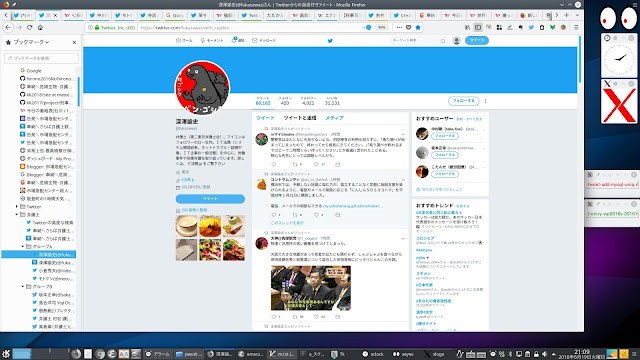Screen dimensions: 640x360
Task: Open 'Twitterの高度な検索' bookmark
Action: click(x=50, y=222)
